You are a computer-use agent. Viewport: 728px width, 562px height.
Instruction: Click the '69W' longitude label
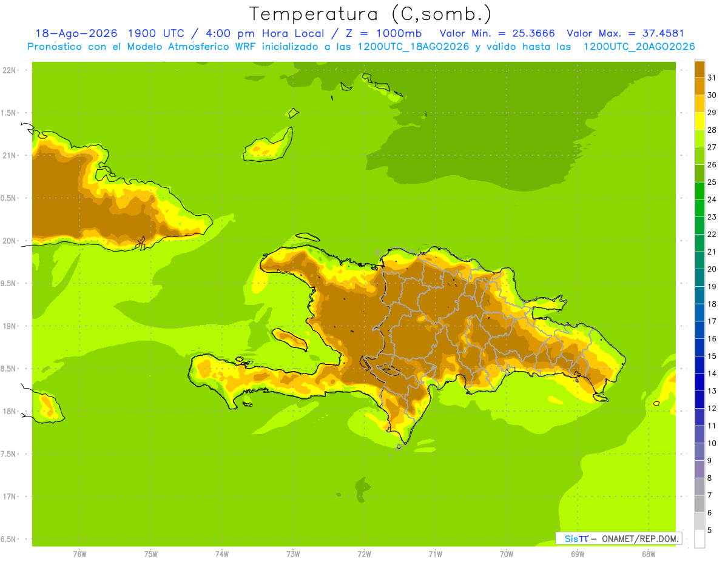click(578, 554)
